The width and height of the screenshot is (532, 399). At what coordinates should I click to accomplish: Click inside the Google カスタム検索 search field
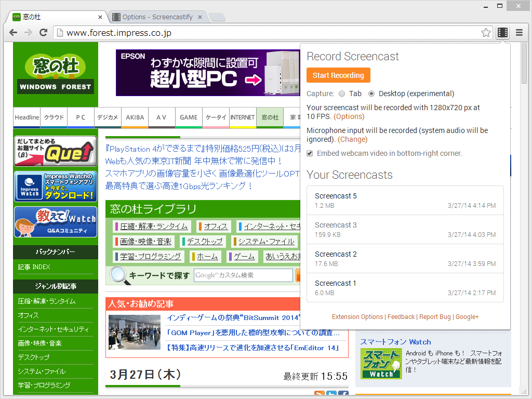[243, 275]
